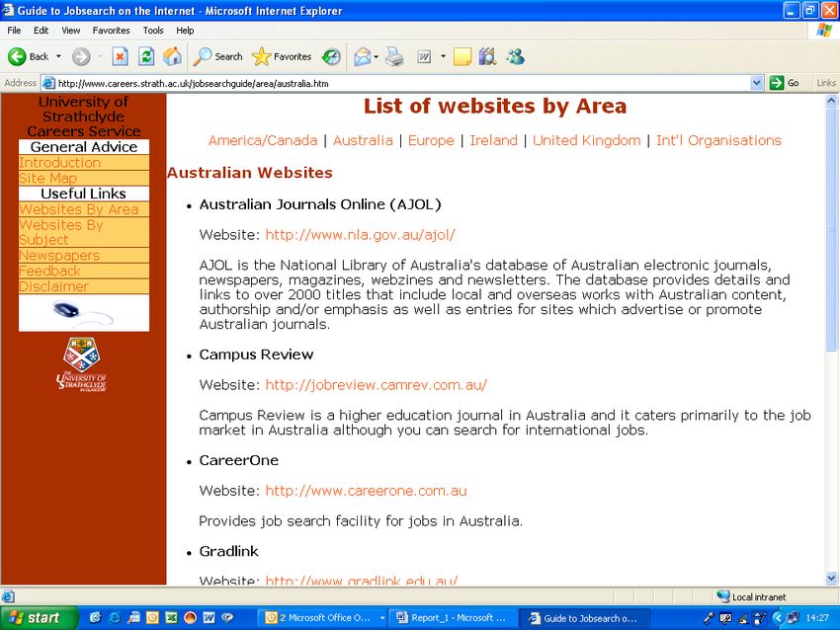
Task: Open the View menu
Action: coord(71,31)
